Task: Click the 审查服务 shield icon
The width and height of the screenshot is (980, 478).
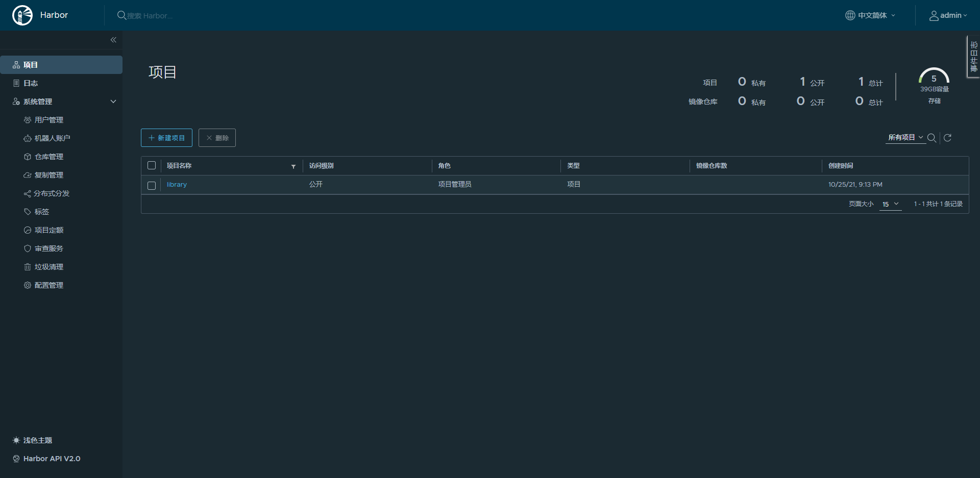Action: click(28, 248)
